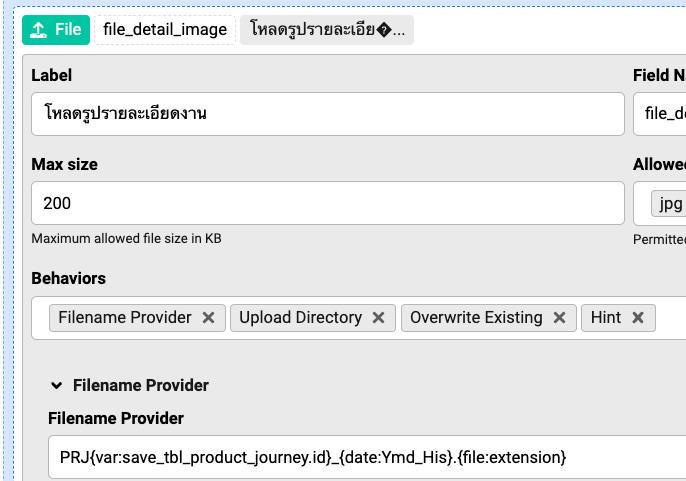686x481 pixels.
Task: Select the Overwrite Existing tag text
Action: pos(476,318)
